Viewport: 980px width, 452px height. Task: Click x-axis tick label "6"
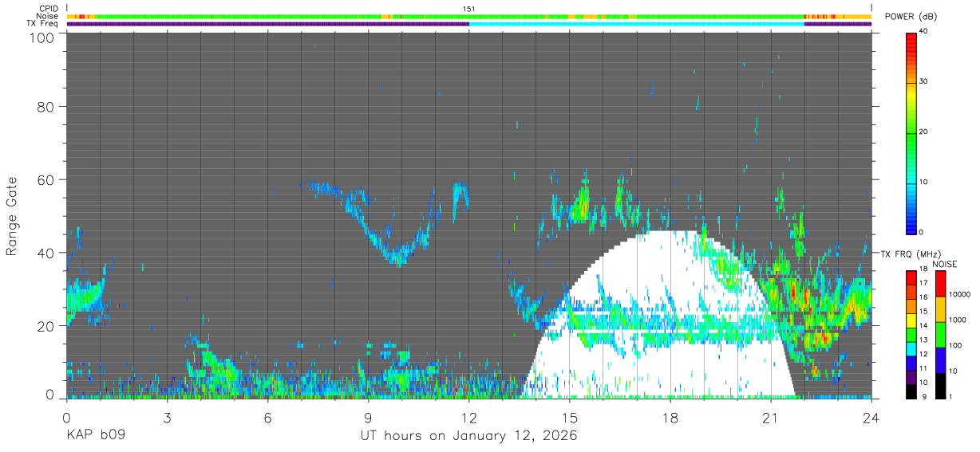[267, 418]
